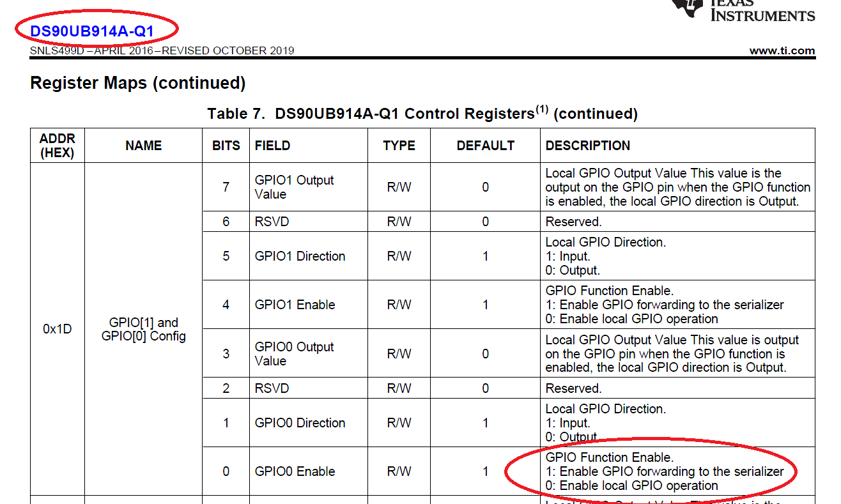The height and width of the screenshot is (504, 841).
Task: Click the first RSVD reserved field
Action: 272,222
